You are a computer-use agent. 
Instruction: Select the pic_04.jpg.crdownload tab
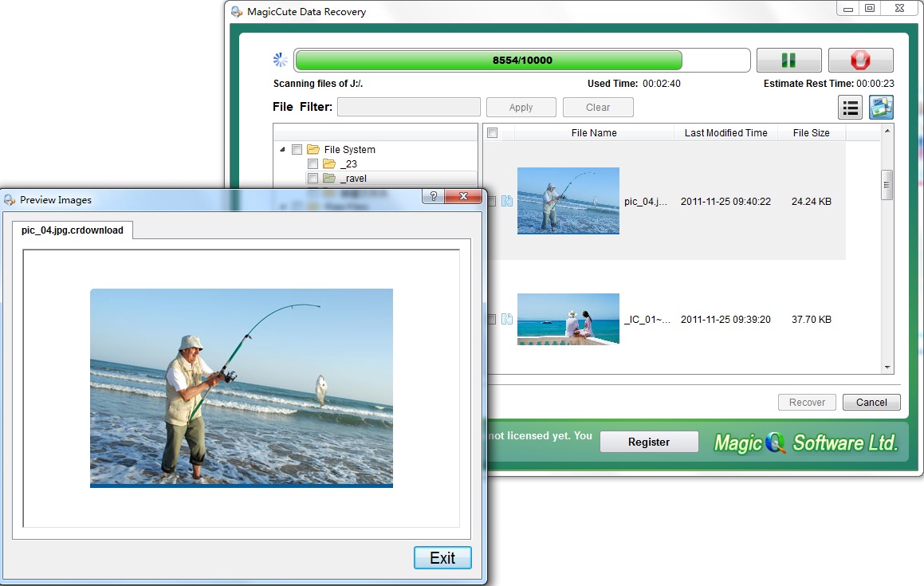[x=73, y=230]
